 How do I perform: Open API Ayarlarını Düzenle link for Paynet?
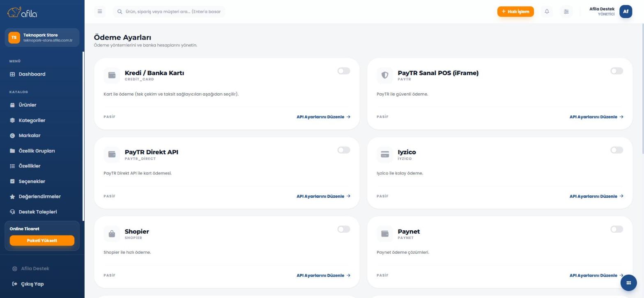click(x=596, y=275)
